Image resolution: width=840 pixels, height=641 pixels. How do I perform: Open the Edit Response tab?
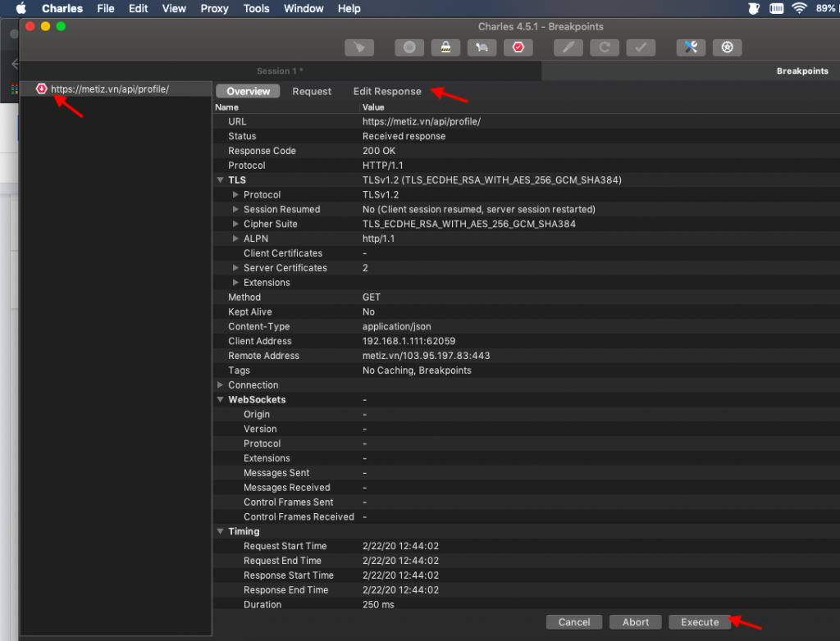(x=387, y=92)
